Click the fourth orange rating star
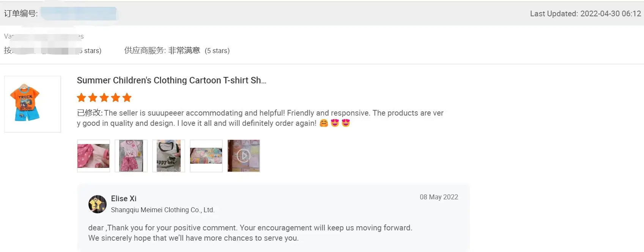This screenshot has height=252, width=644. coord(115,98)
